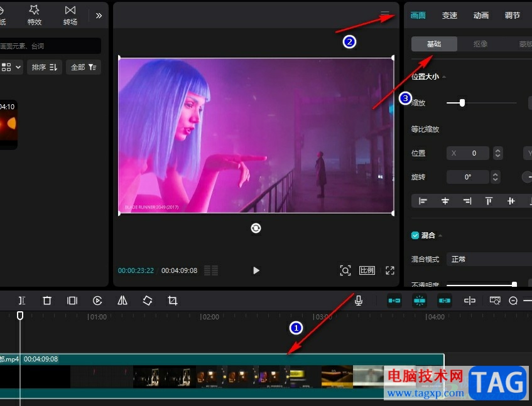Toggle the 混合 blend checkbox
Screen dimensions: 532x406
415,235
